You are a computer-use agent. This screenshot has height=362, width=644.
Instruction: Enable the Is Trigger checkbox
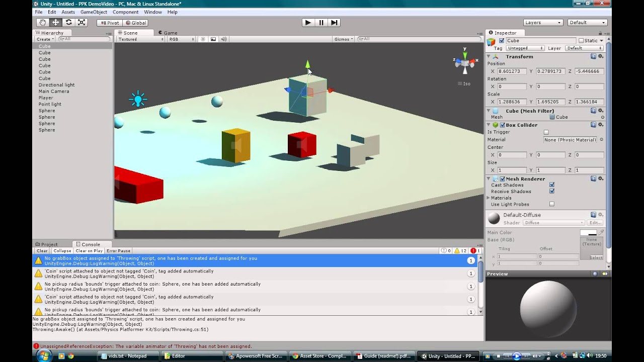pyautogui.click(x=546, y=132)
